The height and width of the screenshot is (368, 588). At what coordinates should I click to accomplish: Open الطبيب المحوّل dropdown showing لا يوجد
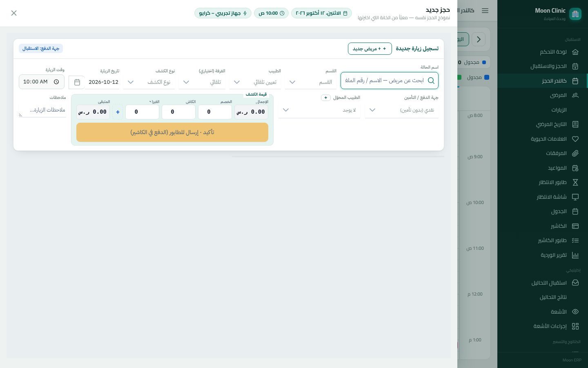(x=319, y=110)
